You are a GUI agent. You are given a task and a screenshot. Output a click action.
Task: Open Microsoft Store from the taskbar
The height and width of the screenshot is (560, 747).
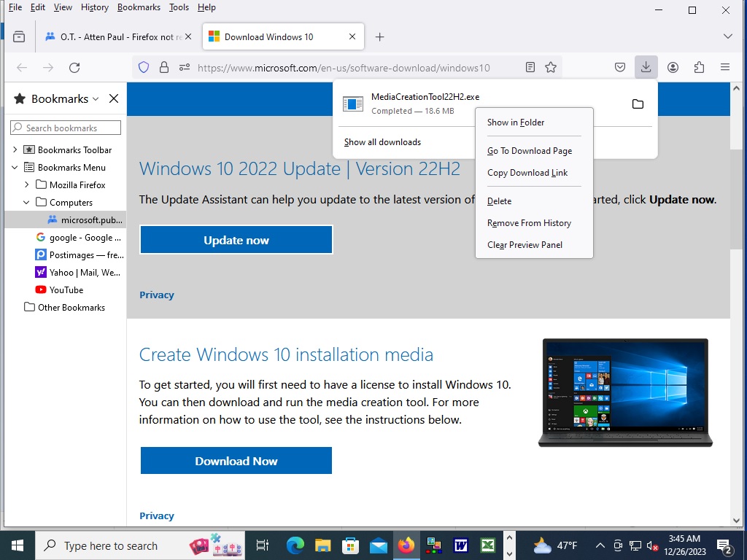350,545
